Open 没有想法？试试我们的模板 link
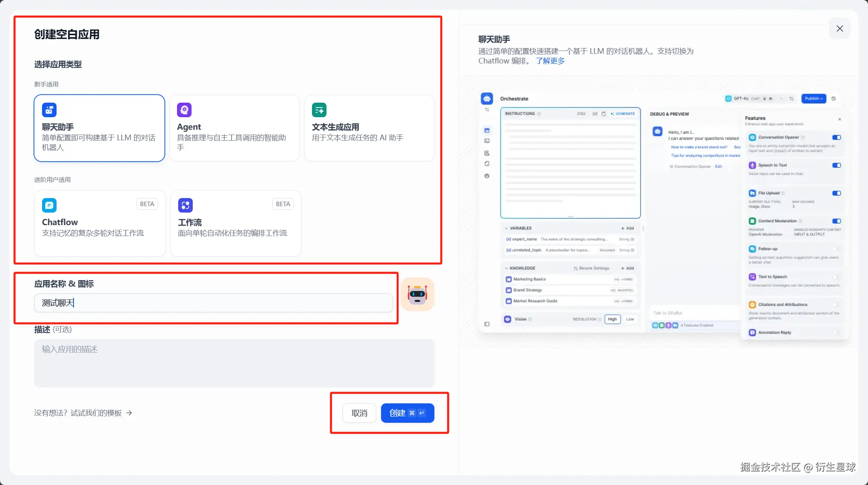 [78, 413]
